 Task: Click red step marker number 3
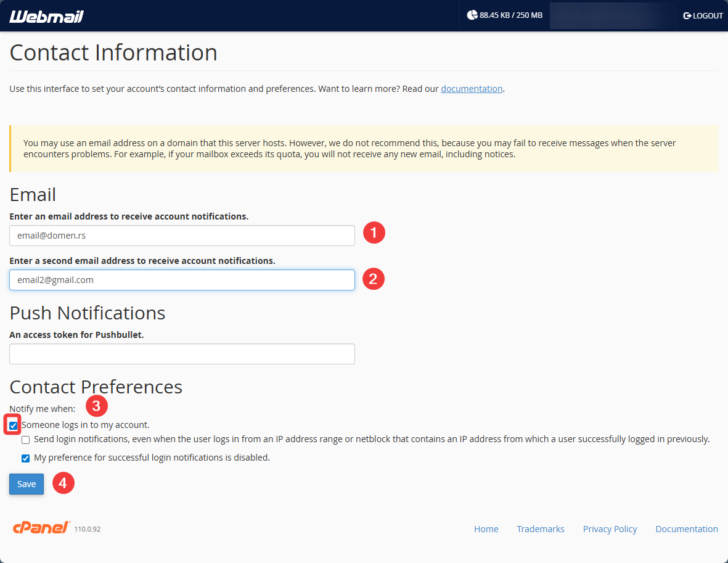97,406
